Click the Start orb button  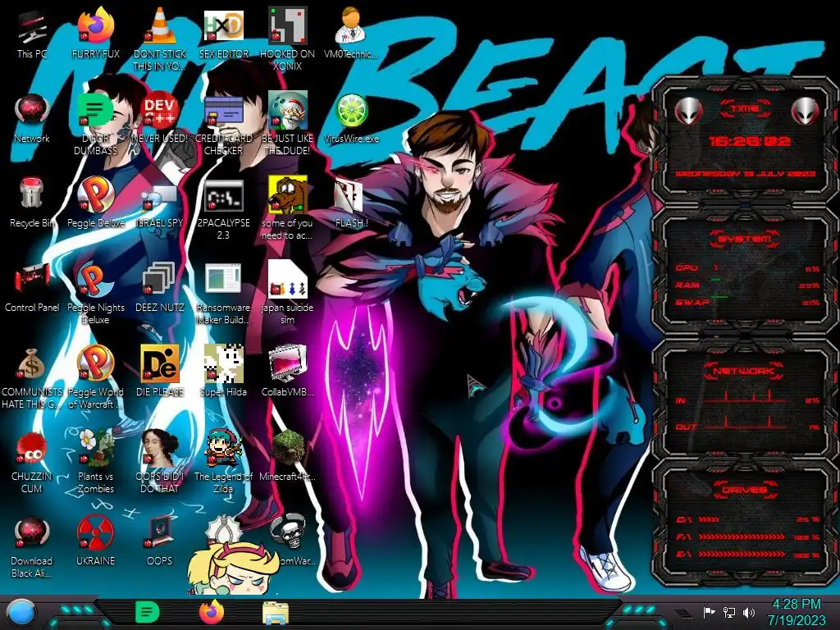[21, 612]
